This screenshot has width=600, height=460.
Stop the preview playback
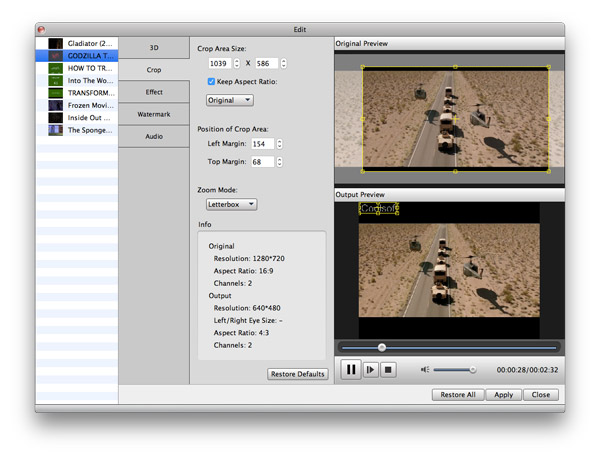coord(389,369)
